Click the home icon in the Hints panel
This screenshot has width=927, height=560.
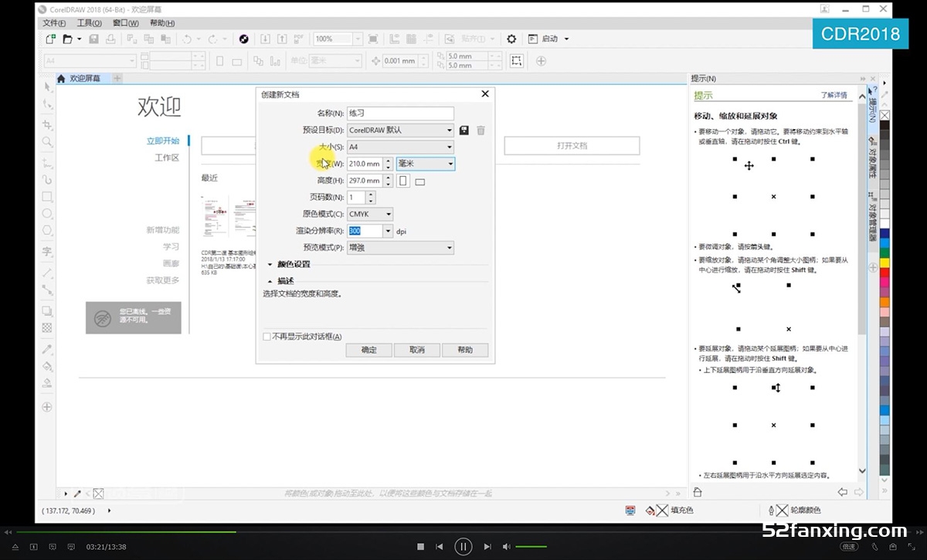click(698, 492)
